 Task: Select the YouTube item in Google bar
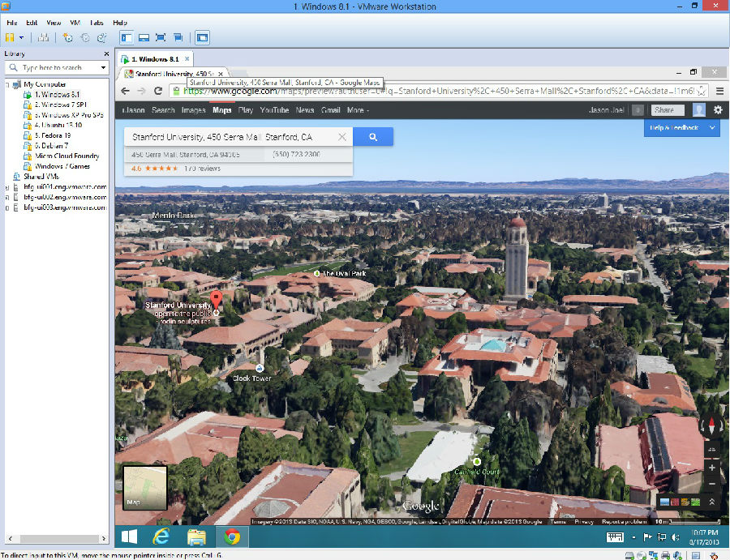(x=274, y=110)
